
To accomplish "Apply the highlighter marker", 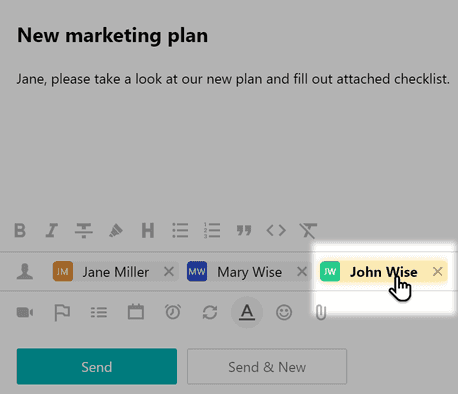I will [x=116, y=230].
